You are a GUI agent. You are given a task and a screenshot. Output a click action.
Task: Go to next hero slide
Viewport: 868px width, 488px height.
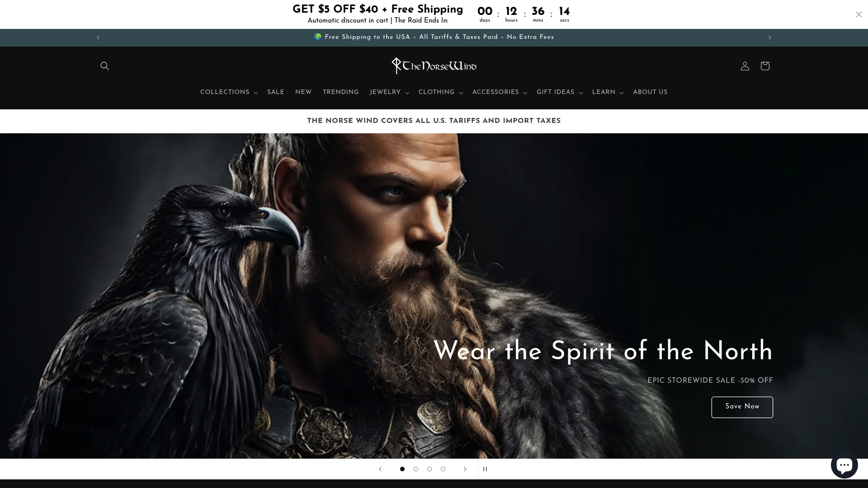(465, 469)
